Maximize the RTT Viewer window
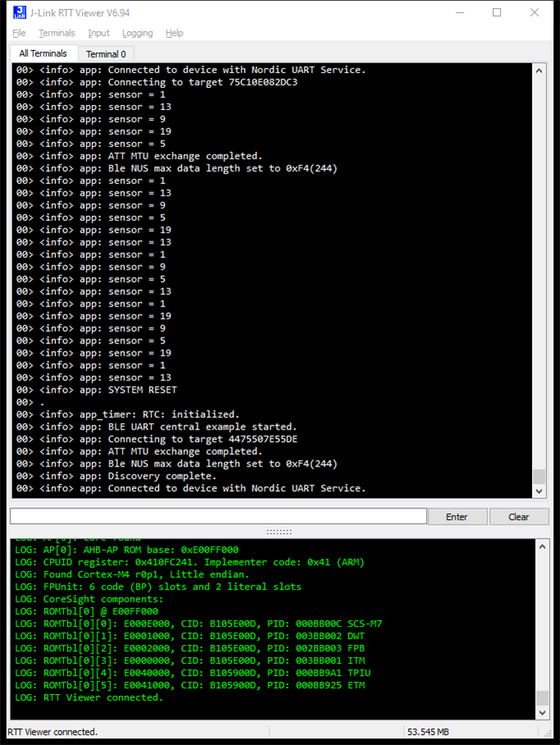This screenshot has height=745, width=560. [497, 12]
